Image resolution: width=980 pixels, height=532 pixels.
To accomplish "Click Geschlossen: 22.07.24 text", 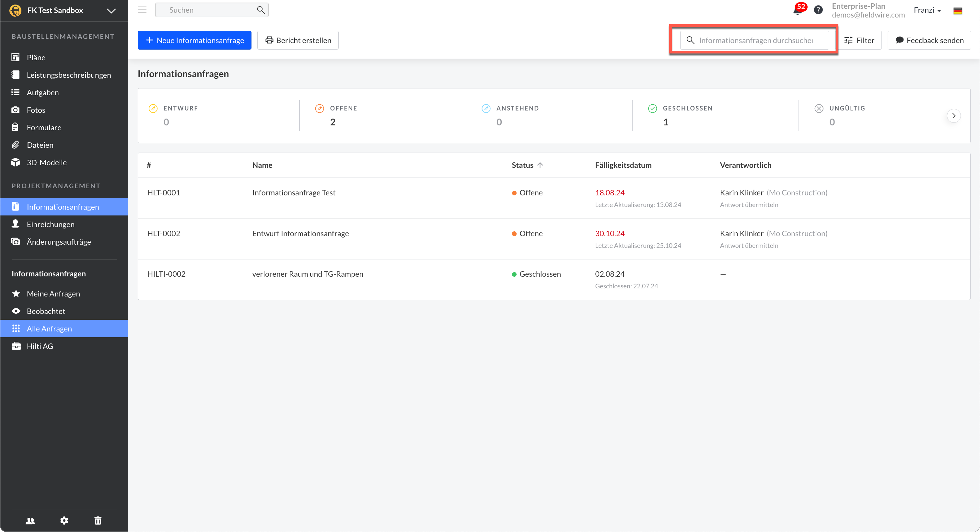I will (x=626, y=286).
